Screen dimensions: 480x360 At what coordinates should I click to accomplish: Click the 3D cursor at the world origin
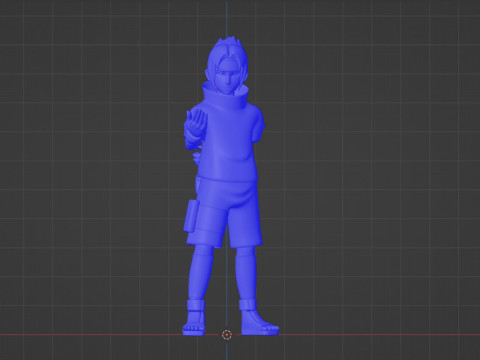click(x=227, y=334)
